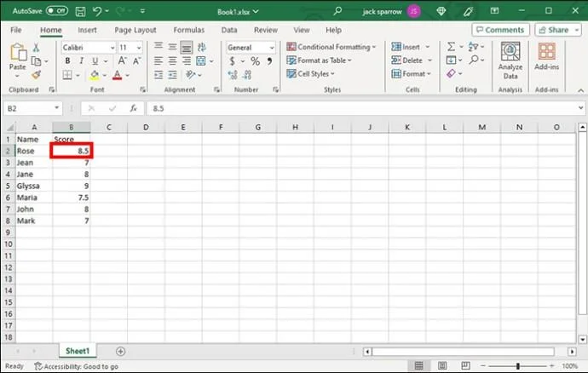The height and width of the screenshot is (373, 588).
Task: Toggle the AutoSave switch
Action: point(57,10)
